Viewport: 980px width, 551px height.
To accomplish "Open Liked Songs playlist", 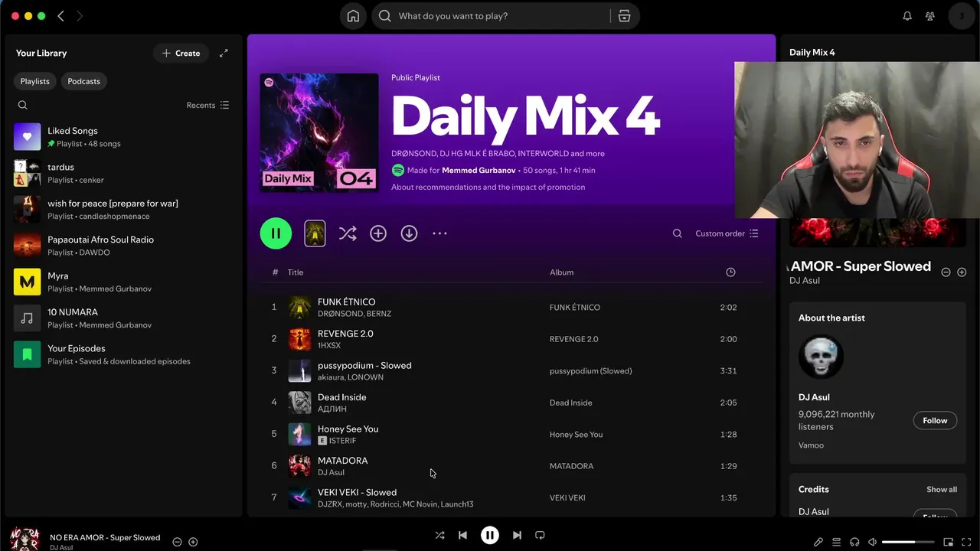I will pyautogui.click(x=122, y=137).
